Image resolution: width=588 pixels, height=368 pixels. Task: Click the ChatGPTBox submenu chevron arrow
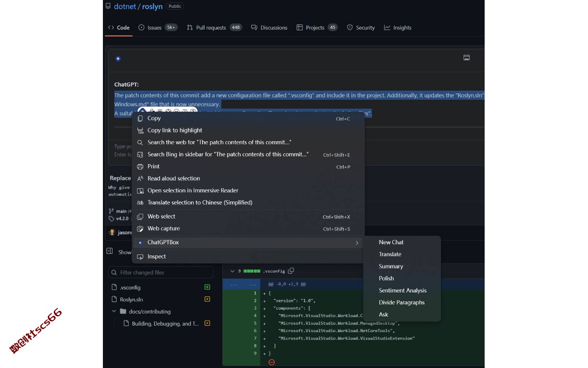click(357, 242)
